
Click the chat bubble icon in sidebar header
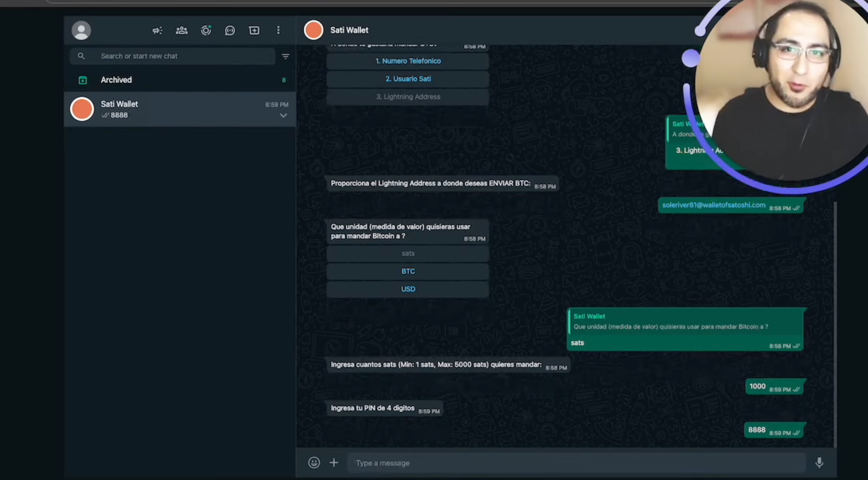click(230, 31)
